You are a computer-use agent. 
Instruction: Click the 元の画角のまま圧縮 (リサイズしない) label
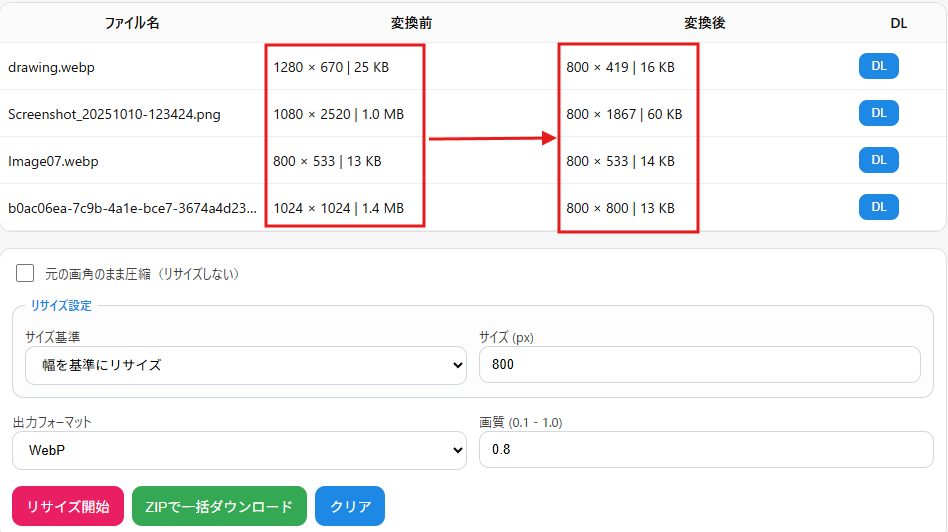(x=142, y=274)
